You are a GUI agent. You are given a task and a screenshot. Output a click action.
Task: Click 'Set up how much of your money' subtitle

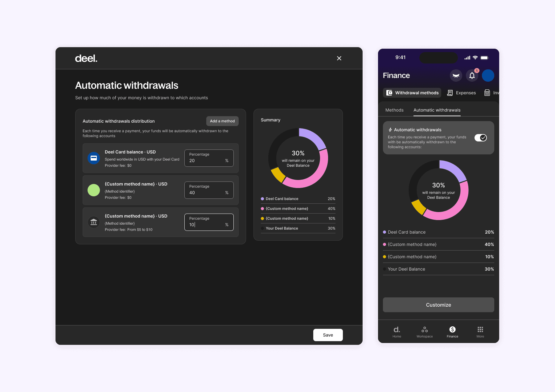pos(142,98)
